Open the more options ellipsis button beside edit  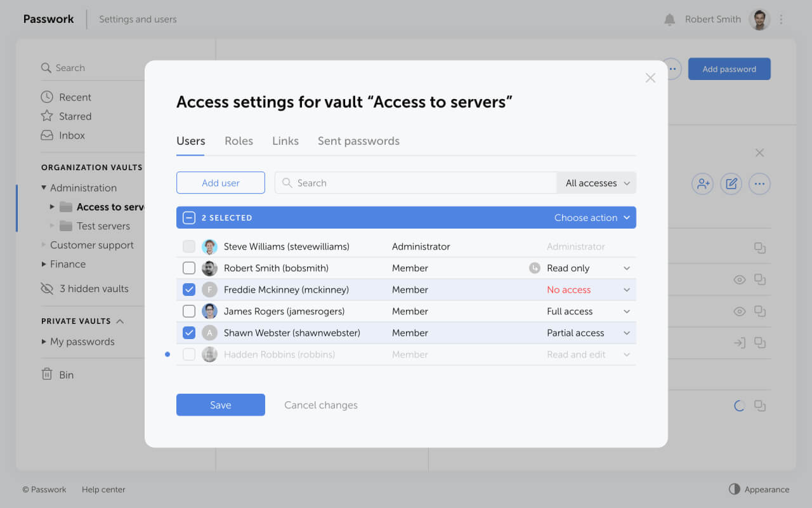click(x=759, y=184)
